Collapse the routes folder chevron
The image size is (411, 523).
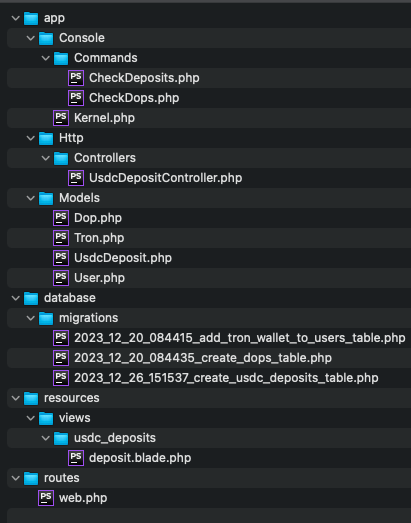16,478
